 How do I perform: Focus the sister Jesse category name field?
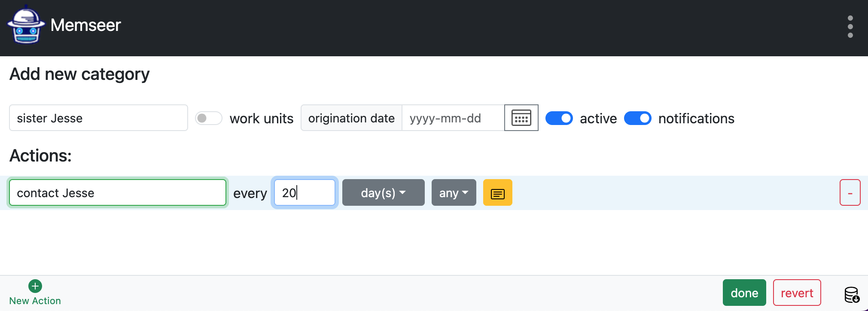click(x=98, y=118)
